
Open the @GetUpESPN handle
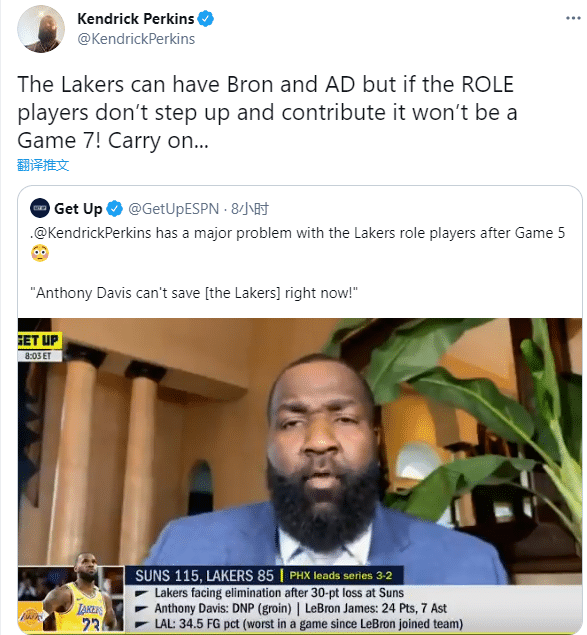coord(173,209)
